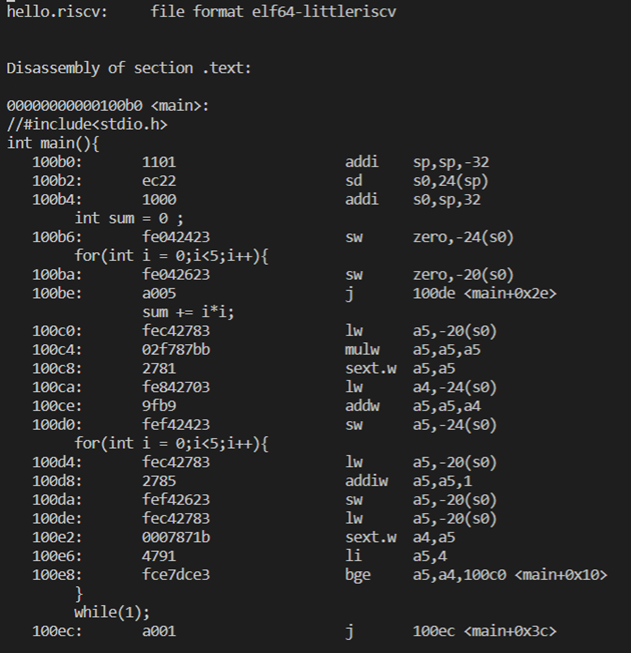
Task: Click the '//#include<stdio.h>' comment line
Action: pos(87,124)
